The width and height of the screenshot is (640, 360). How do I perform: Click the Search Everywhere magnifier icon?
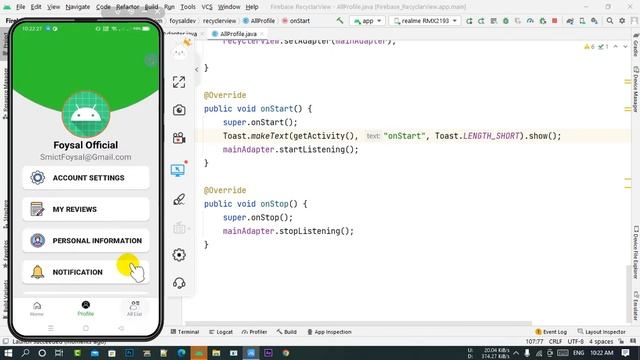[x=609, y=20]
